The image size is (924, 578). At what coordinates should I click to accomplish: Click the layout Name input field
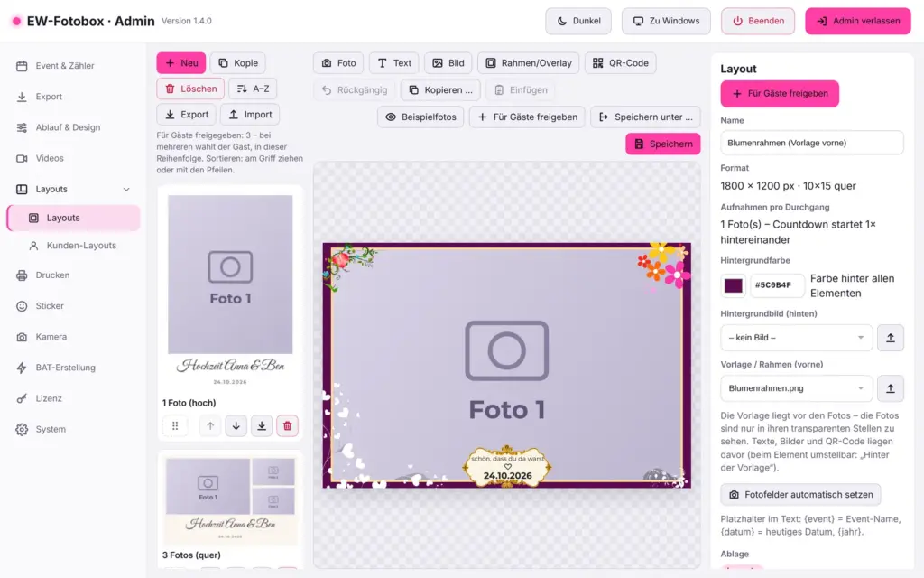811,143
